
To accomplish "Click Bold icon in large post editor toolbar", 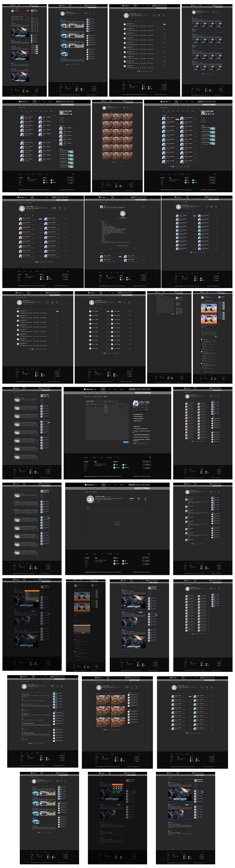I will (89, 408).
